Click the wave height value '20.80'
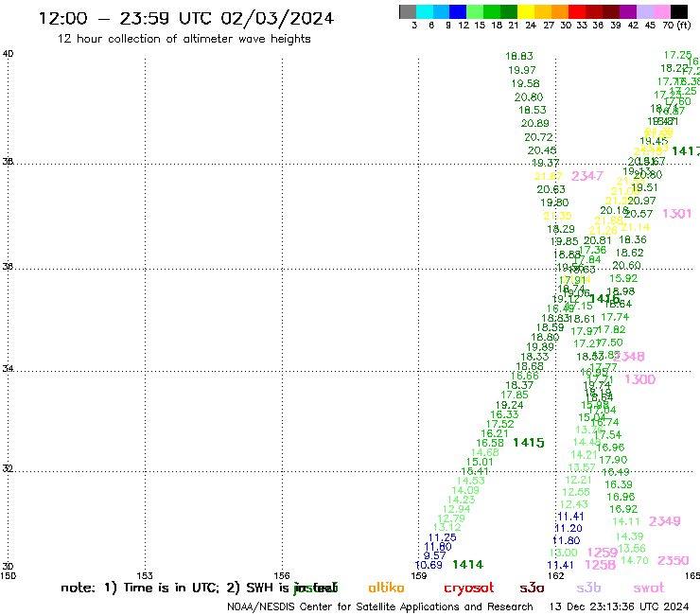The height and width of the screenshot is (615, 700). [x=529, y=97]
